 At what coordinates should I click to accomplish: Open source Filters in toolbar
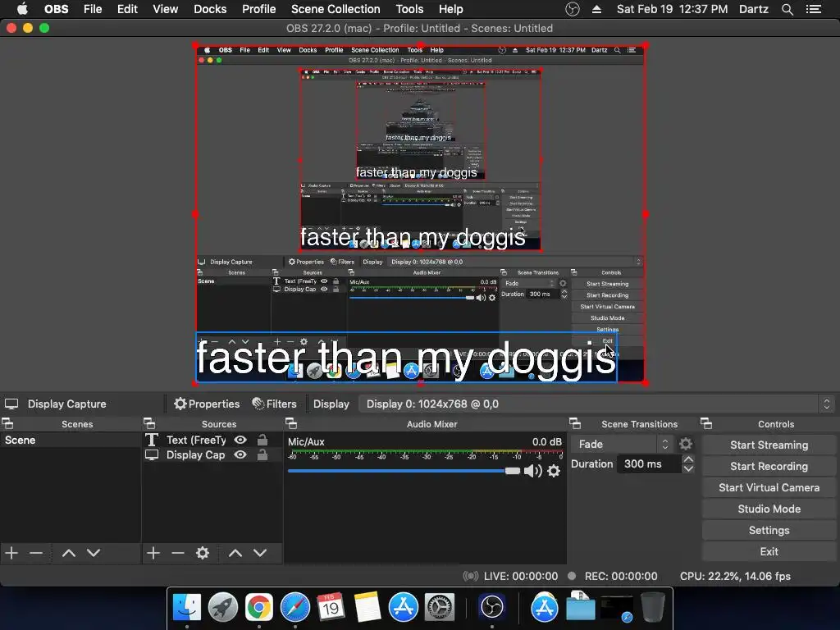click(x=274, y=404)
